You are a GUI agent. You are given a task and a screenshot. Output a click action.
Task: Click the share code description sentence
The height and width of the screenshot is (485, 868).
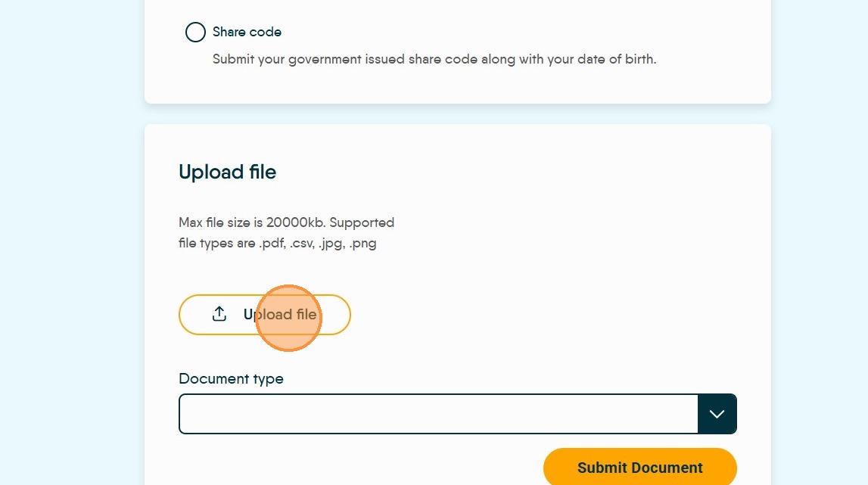(x=434, y=59)
